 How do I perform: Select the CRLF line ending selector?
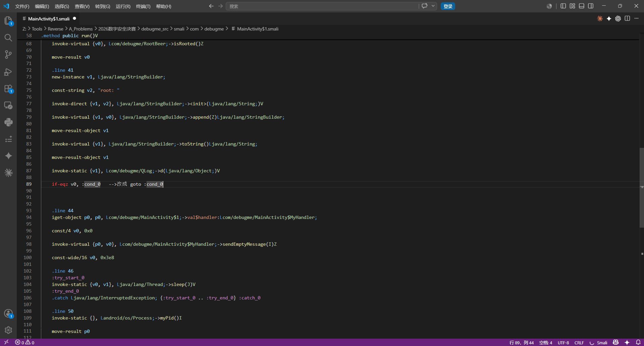pos(579,342)
